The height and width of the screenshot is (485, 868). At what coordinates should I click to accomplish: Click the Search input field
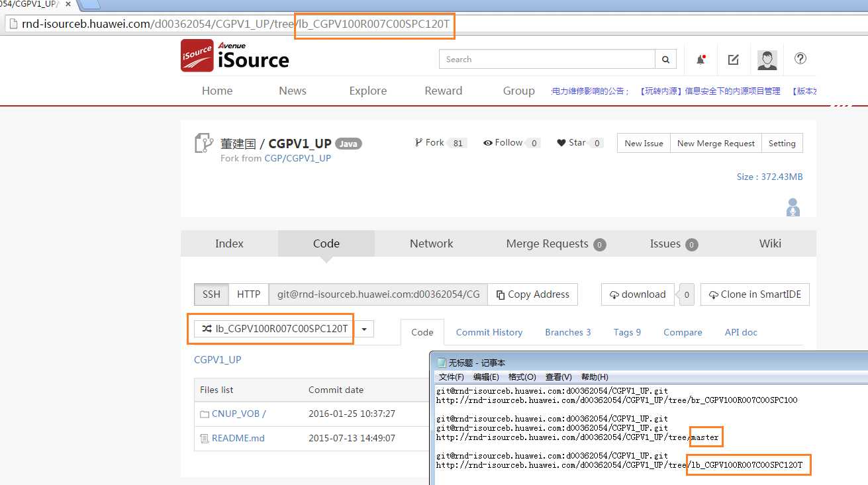[547, 60]
